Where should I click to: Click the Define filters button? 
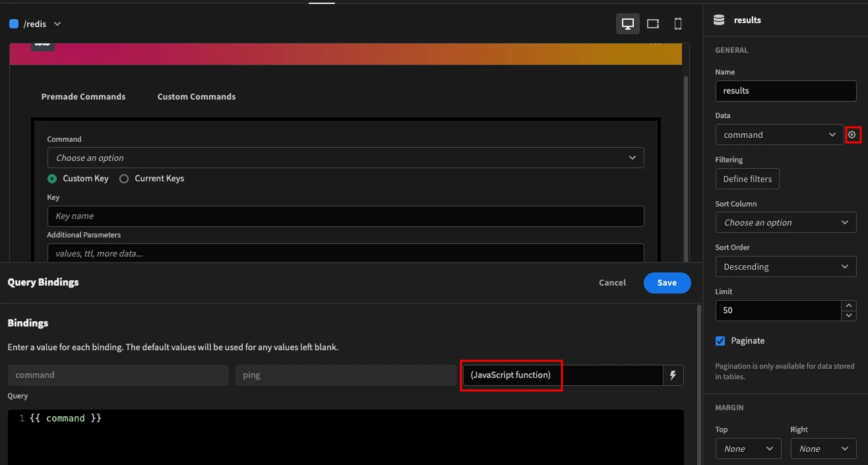748,179
